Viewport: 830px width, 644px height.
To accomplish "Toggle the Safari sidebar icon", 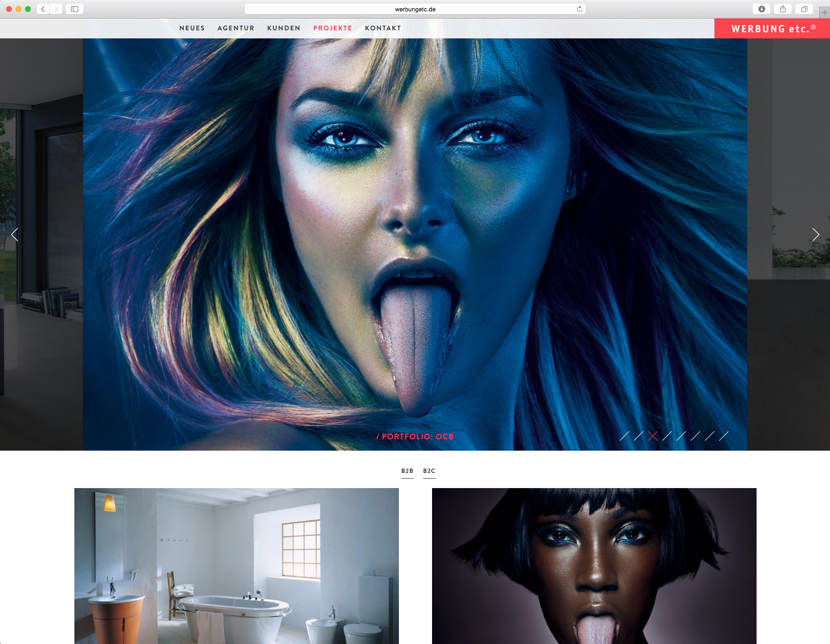I will 74,9.
